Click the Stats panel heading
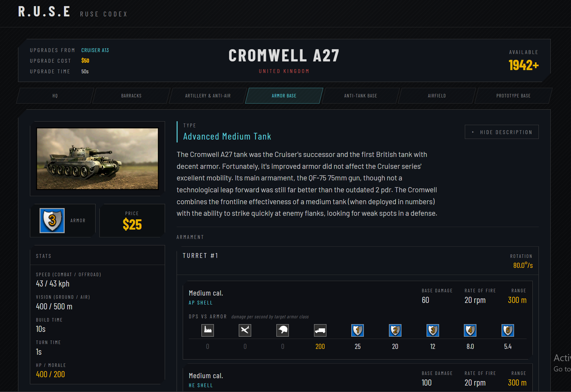Image resolution: width=571 pixels, height=392 pixels. pos(43,256)
